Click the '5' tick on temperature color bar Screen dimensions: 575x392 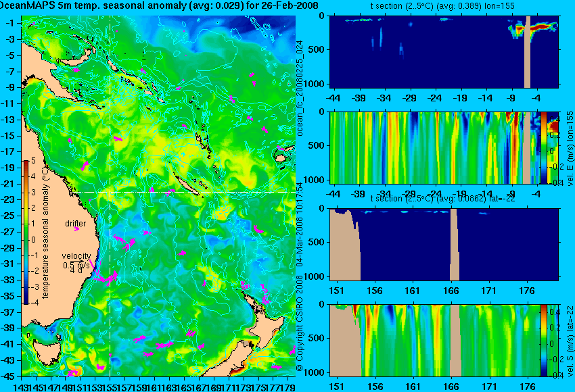click(33, 161)
